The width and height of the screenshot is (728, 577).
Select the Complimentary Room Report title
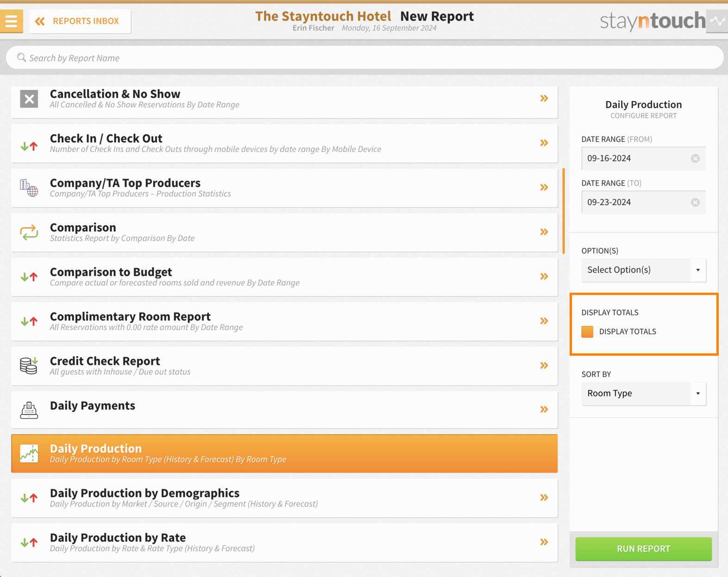130,317
